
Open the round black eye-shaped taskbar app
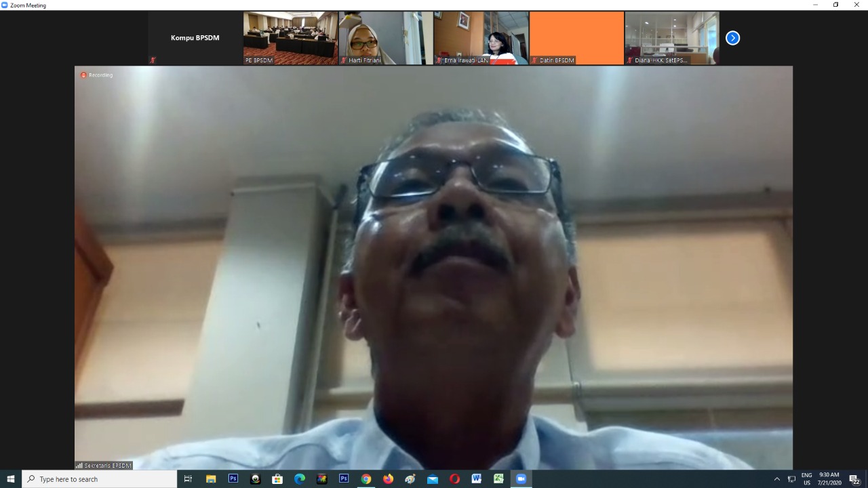255,479
